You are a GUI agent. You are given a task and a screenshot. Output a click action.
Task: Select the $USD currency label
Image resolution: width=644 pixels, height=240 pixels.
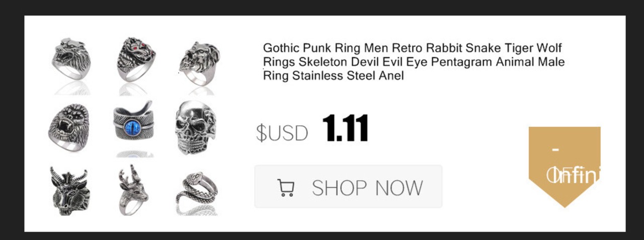click(282, 133)
